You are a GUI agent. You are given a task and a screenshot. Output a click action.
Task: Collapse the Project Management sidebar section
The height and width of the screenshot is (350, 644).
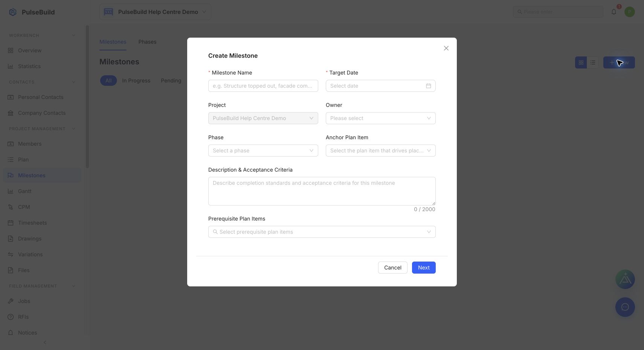73,129
